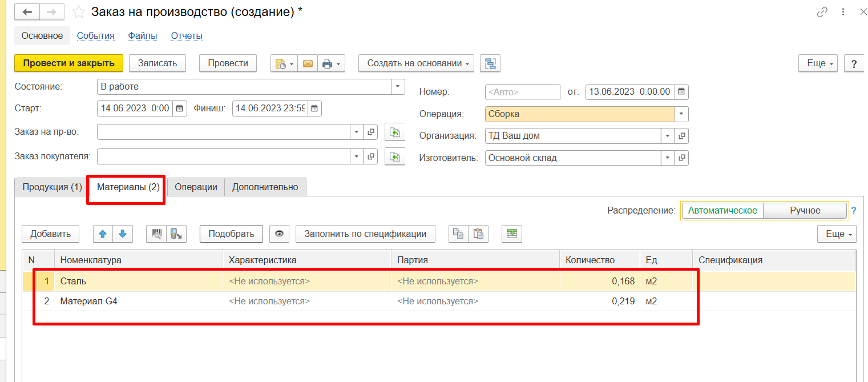868x382 pixels.
Task: Open the calendar icon next to Старт date
Action: point(179,108)
